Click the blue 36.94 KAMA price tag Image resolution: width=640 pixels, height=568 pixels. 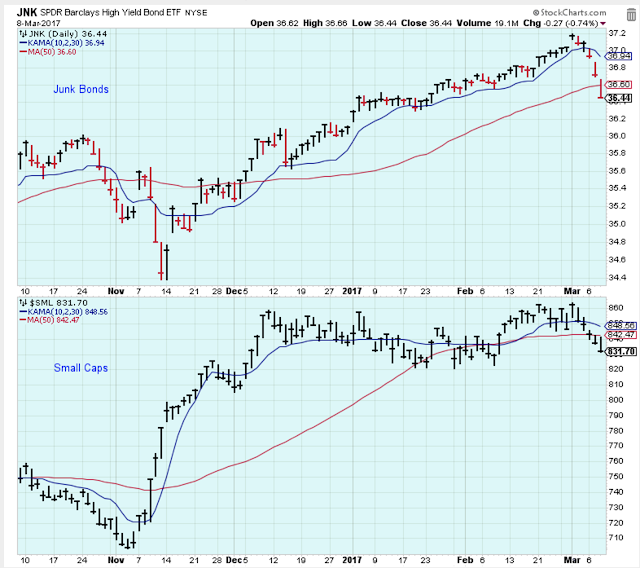point(619,56)
